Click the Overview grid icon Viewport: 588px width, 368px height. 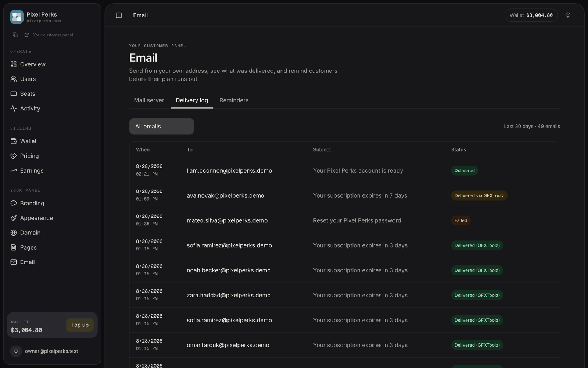(x=14, y=64)
